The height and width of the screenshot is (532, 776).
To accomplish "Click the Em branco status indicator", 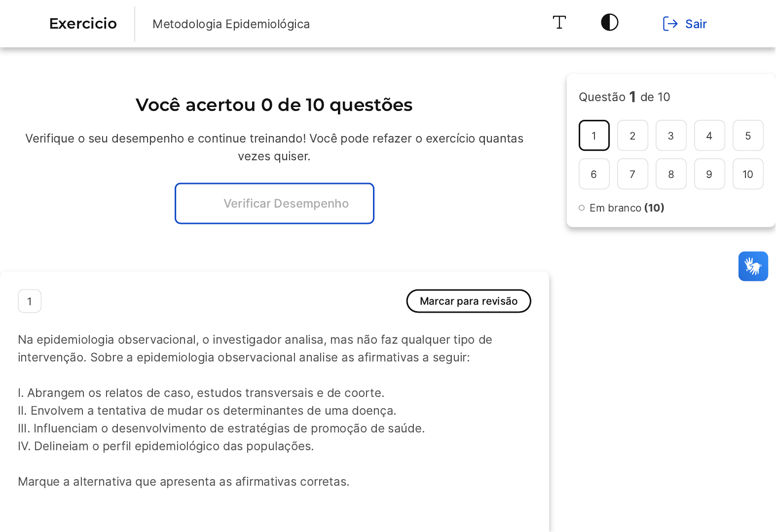I will pyautogui.click(x=622, y=208).
